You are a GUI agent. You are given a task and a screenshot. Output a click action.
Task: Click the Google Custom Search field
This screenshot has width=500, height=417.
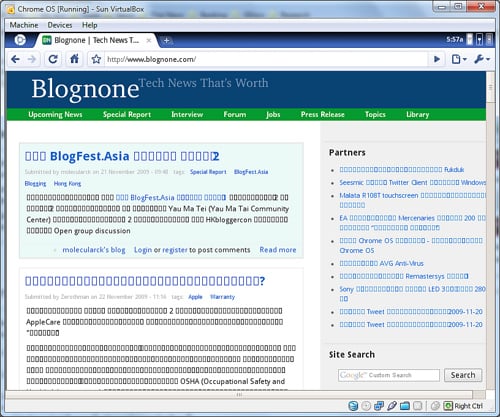tap(389, 375)
